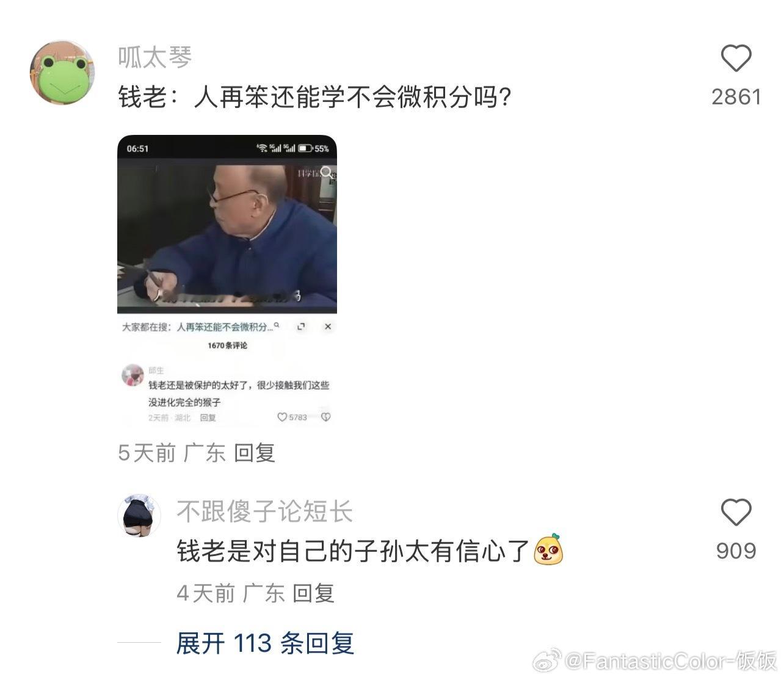Open the embedded 1670条评论 header
This screenshot has width=784, height=680.
coord(227,345)
